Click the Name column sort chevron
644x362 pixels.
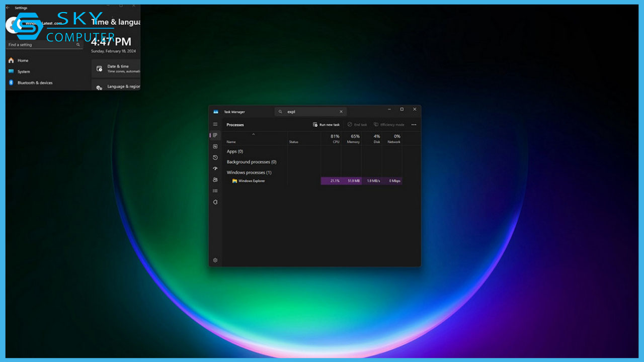(253, 135)
